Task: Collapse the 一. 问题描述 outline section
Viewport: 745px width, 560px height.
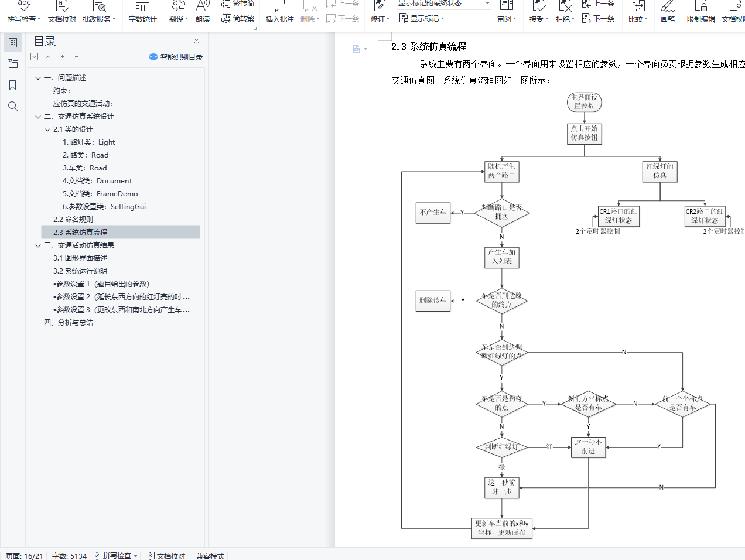Action: [38, 78]
